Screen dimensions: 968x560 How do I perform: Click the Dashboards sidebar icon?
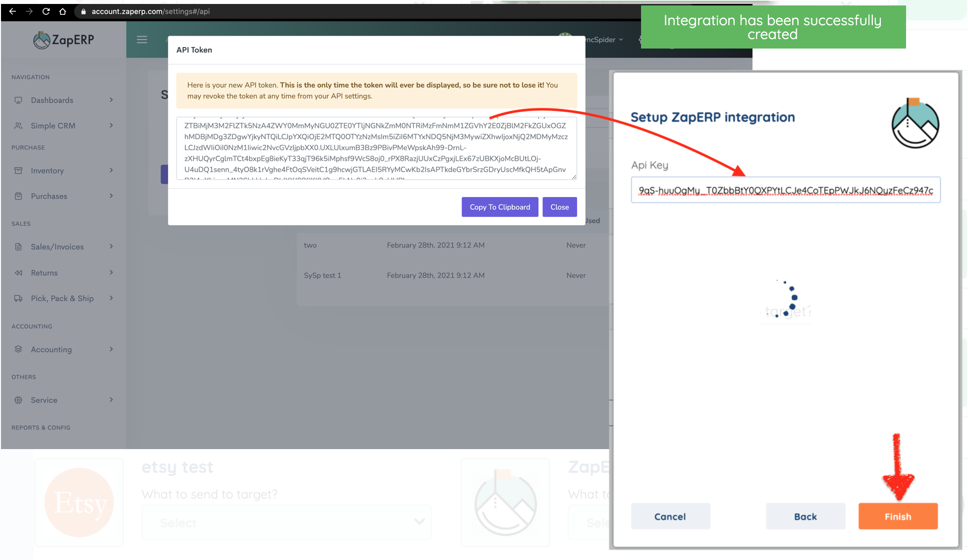pyautogui.click(x=18, y=100)
